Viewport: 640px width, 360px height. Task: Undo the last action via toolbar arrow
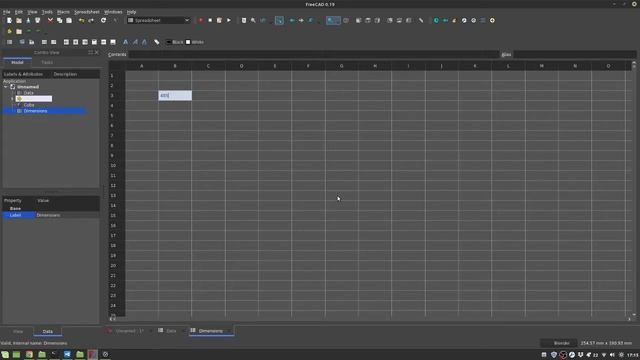point(82,20)
